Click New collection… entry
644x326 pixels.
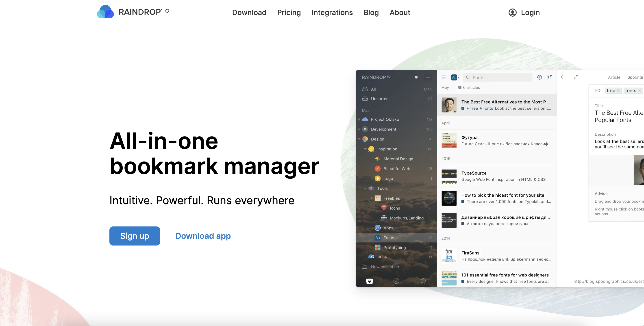(387, 267)
